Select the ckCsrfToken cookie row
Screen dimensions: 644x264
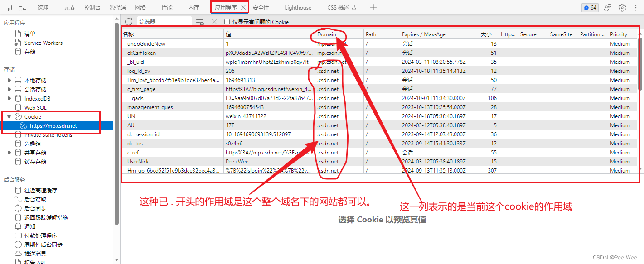pos(379,53)
